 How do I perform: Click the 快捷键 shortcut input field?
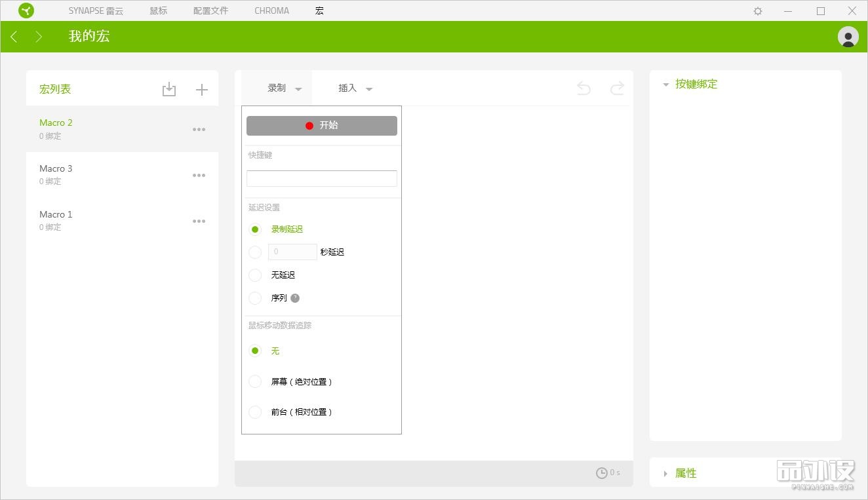(322, 178)
